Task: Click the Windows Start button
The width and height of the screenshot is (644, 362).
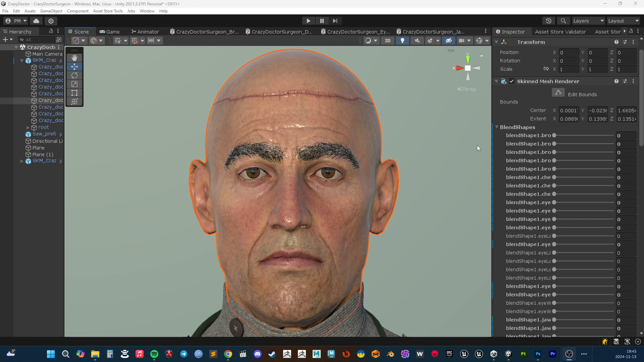Action: coord(51,354)
